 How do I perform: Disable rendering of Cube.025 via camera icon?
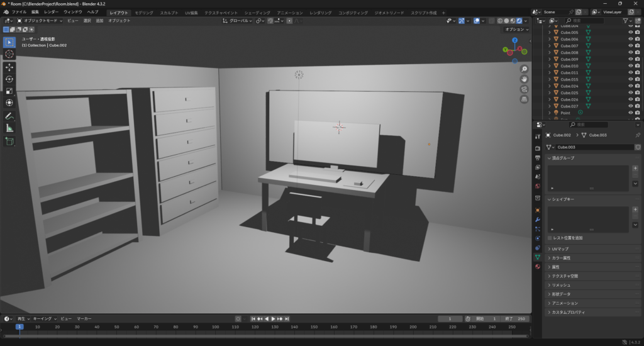coord(638,92)
